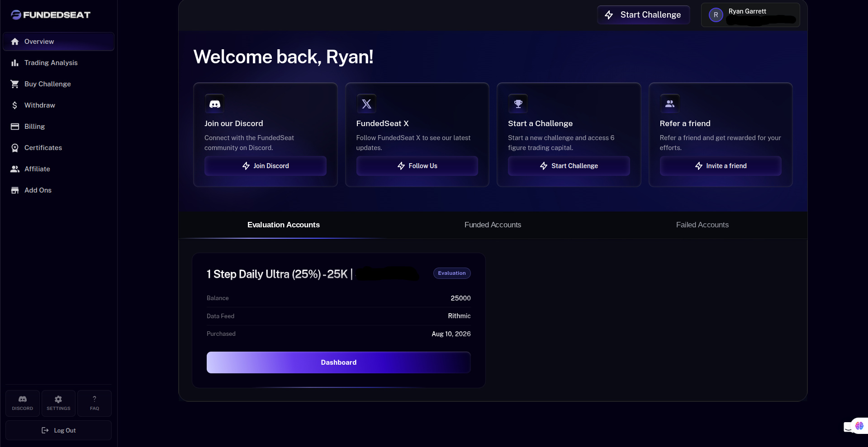Open the account Dashboard button

pos(339,362)
